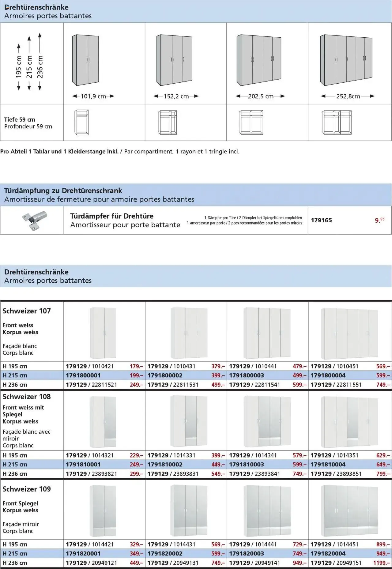Click the interior layout icon for 252,8cm wardrobe
The height and width of the screenshot is (569, 392).
pyautogui.click(x=337, y=122)
